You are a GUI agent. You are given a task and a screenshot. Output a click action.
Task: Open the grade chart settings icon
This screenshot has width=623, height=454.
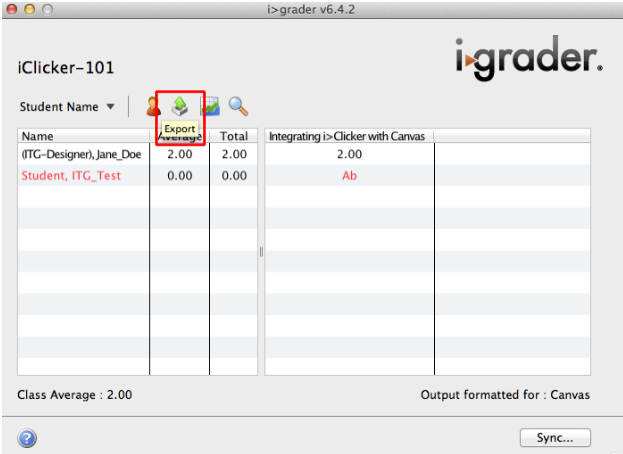(211, 106)
